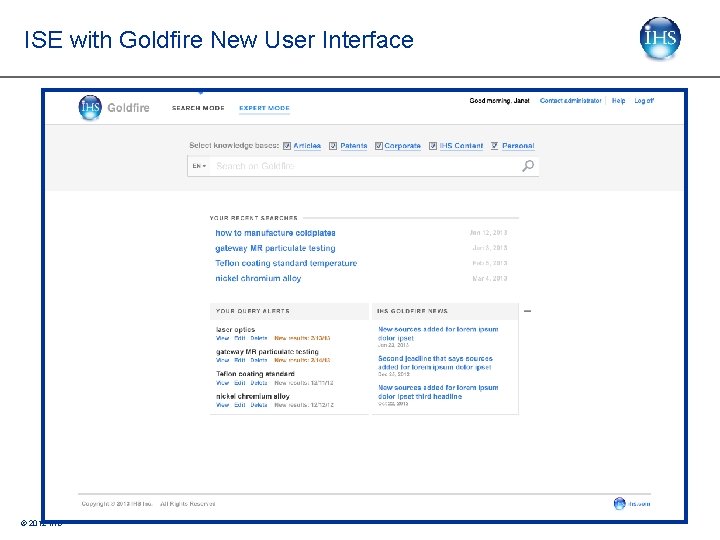
Task: Click the copyright notice in the footer
Action: tap(148, 504)
